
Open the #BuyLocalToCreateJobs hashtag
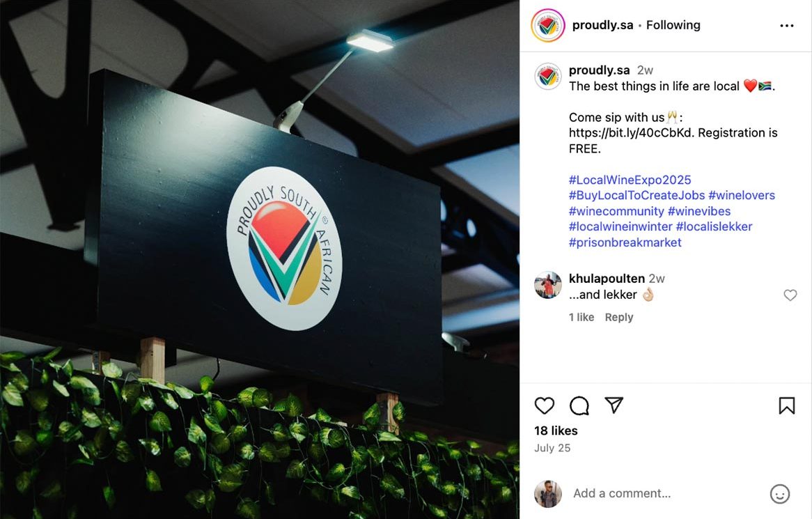[x=637, y=195]
